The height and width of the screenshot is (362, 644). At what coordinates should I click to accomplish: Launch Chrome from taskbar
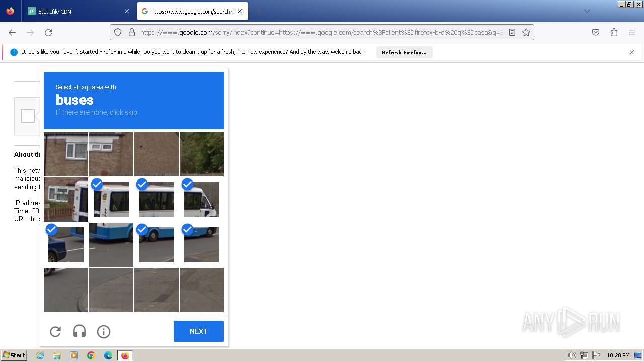[x=91, y=355]
